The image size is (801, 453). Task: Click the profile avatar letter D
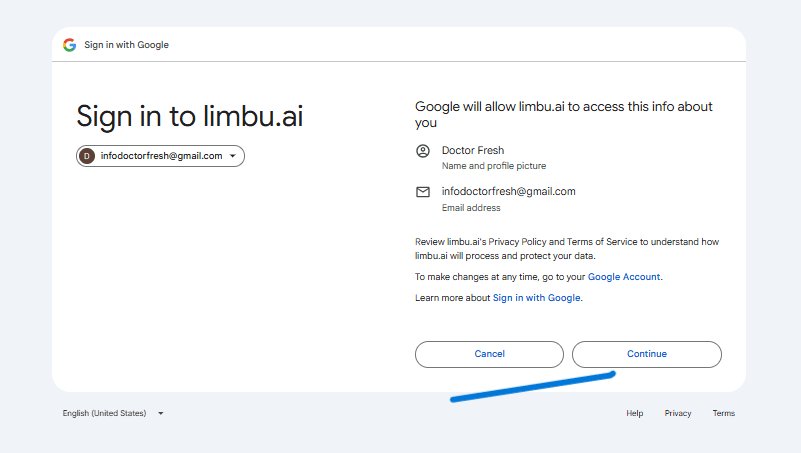pos(87,156)
